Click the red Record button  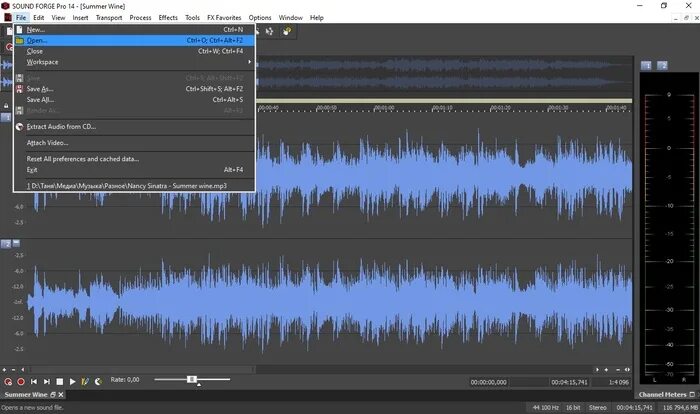pos(21,381)
